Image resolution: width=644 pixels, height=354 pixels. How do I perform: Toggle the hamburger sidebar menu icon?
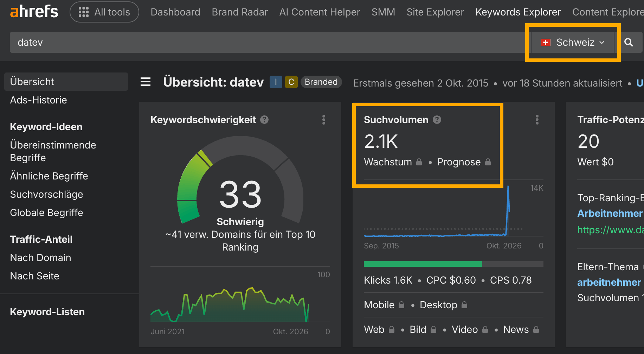pyautogui.click(x=146, y=82)
